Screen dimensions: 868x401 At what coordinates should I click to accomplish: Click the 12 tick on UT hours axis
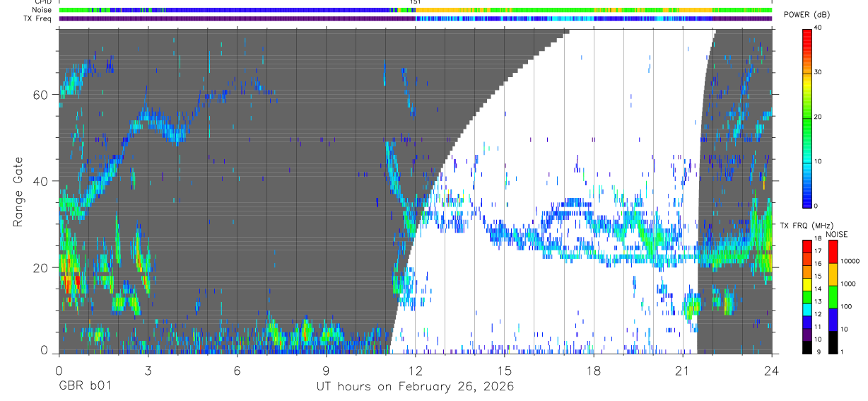415,370
